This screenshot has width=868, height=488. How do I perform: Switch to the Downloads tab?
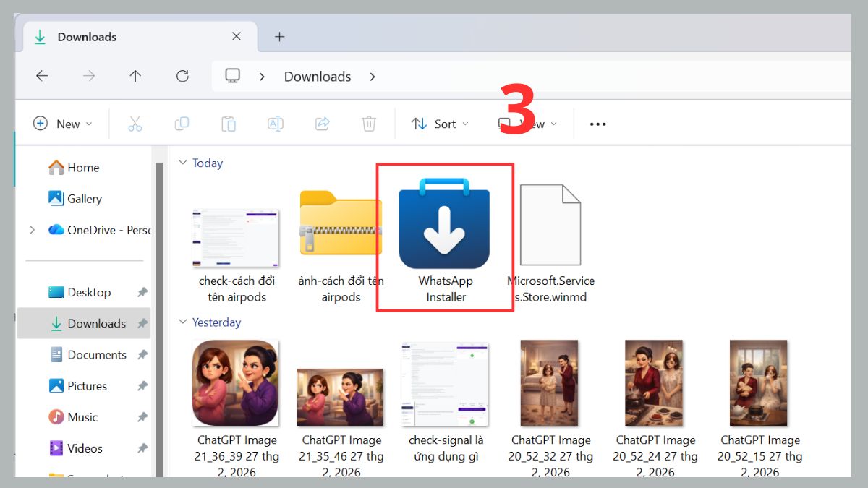click(87, 37)
